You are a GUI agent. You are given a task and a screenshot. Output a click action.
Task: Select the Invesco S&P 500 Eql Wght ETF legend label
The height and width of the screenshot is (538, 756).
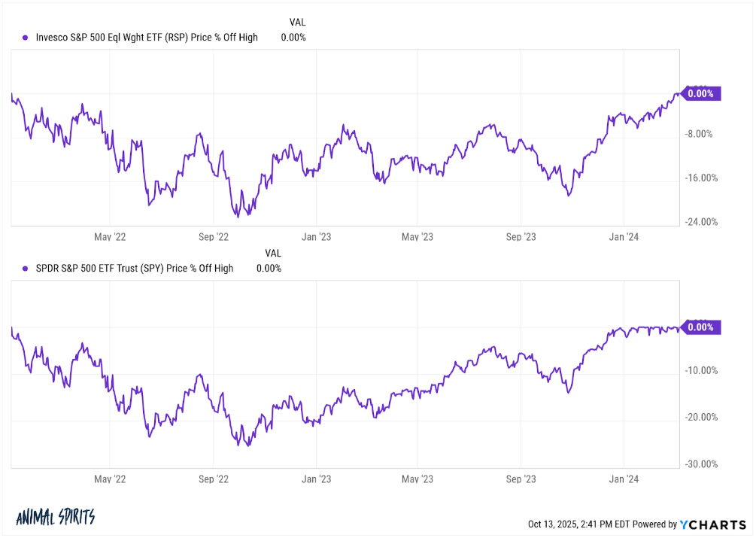tap(147, 38)
